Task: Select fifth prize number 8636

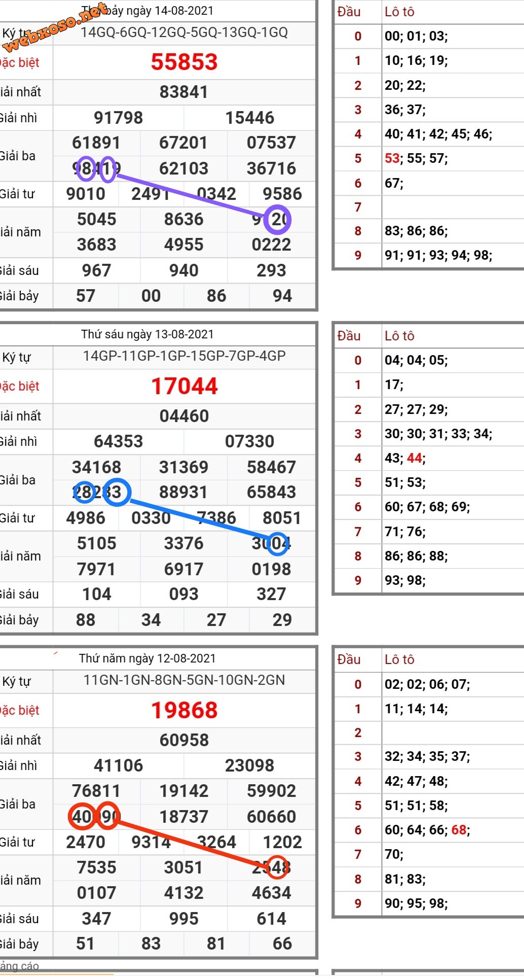Action: [x=183, y=219]
